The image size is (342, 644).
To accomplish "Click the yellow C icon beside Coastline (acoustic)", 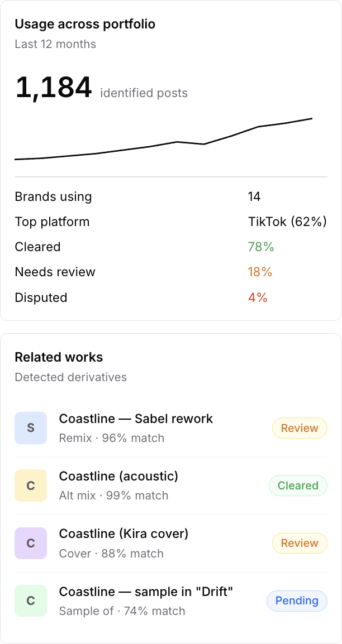I will coord(31,486).
